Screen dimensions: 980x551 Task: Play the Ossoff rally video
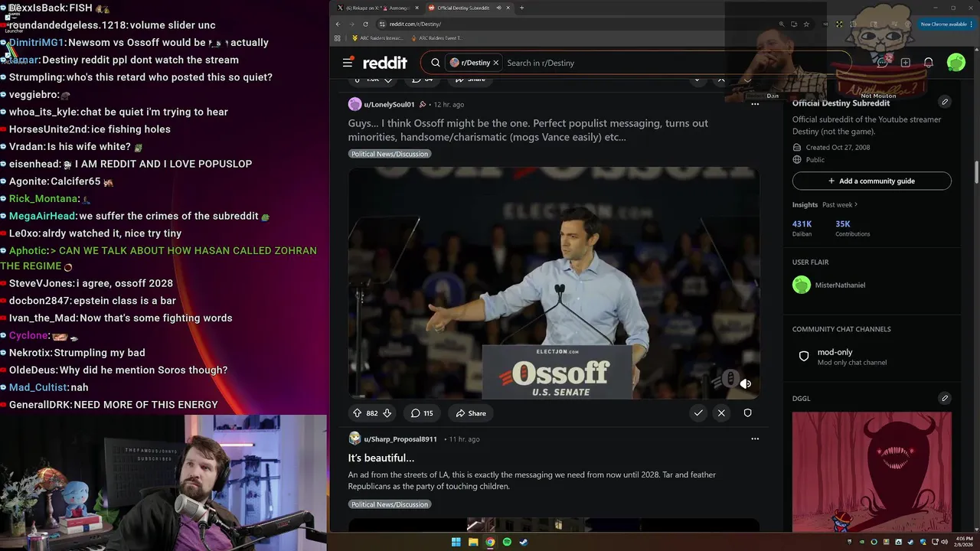[x=554, y=283]
